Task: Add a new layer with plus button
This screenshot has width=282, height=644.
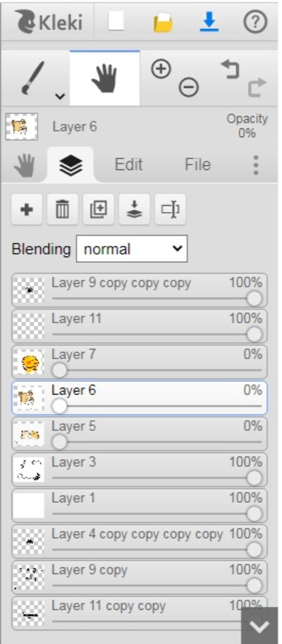Action: [27, 209]
